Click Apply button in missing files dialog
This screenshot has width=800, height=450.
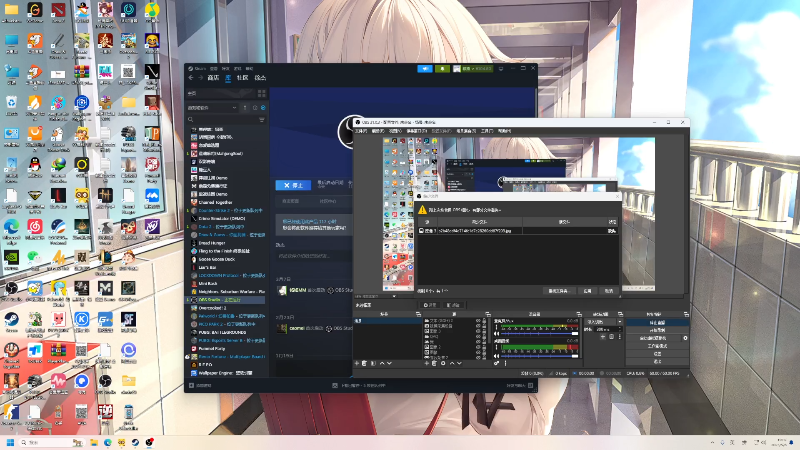click(x=587, y=291)
